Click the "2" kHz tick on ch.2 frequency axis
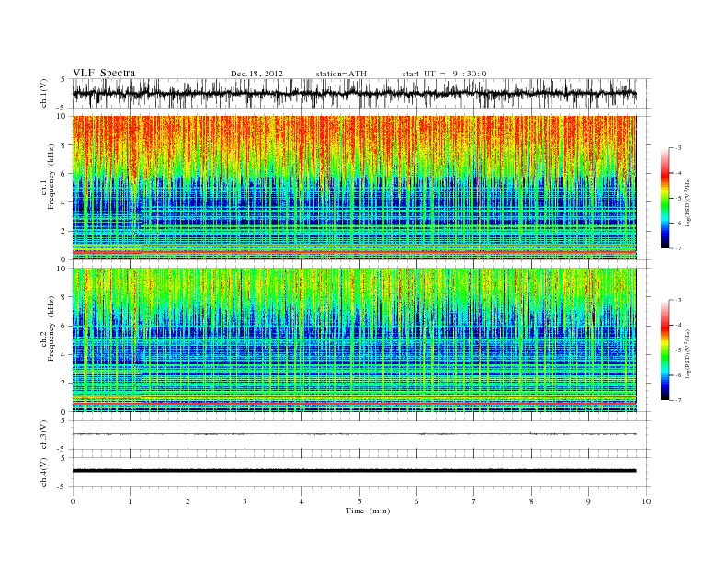This screenshot has height=563, width=728. 64,384
